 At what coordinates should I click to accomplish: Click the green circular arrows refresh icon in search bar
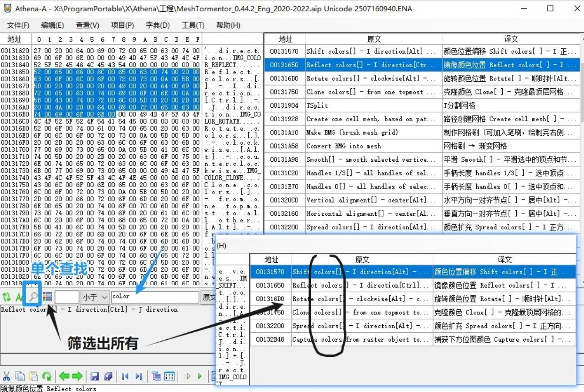tap(7, 297)
